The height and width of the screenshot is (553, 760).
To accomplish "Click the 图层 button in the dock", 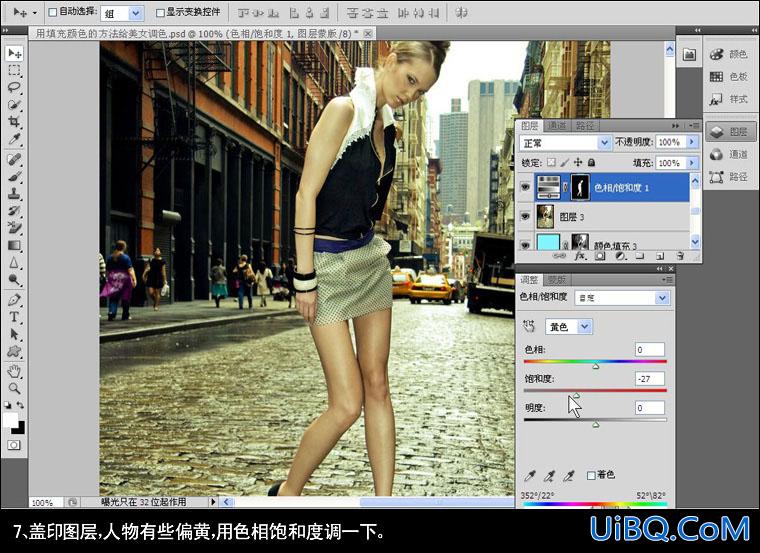I will [729, 131].
